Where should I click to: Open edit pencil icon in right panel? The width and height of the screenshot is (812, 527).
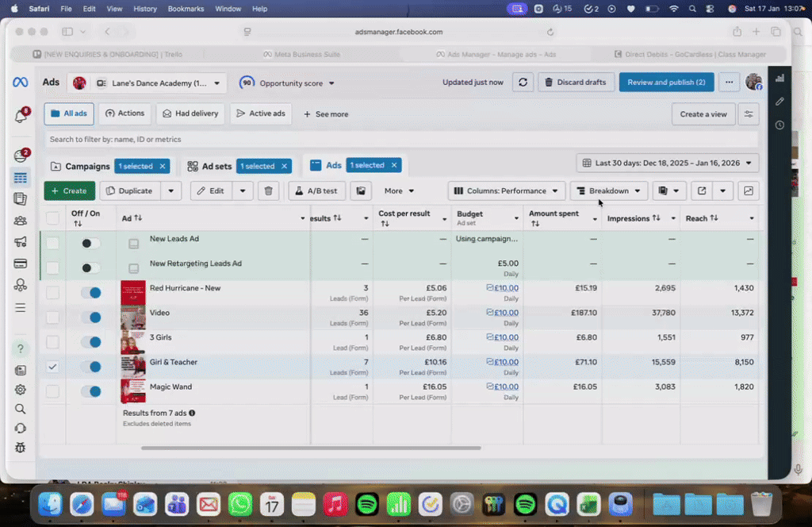779,102
